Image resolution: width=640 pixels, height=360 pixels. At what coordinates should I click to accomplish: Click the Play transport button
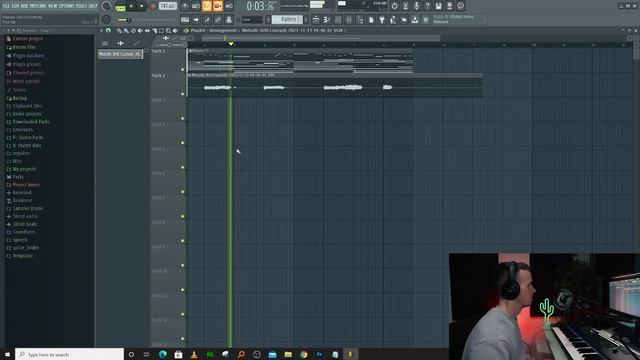[x=131, y=6]
